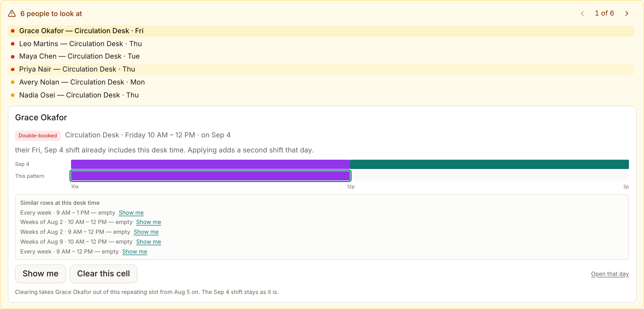Screen dimensions: 644x309
Task: Click the 2p time axis label
Action: (626, 187)
